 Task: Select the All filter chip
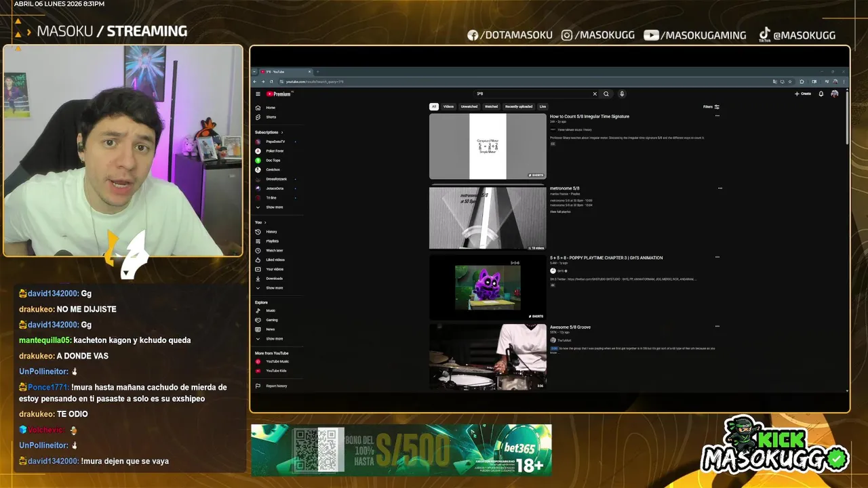(434, 106)
